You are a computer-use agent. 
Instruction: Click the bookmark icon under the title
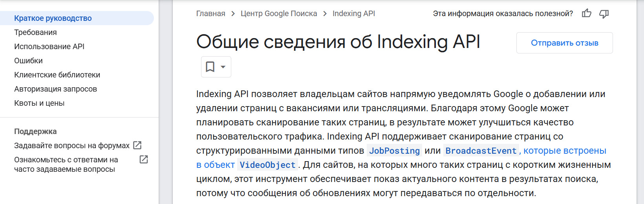210,67
